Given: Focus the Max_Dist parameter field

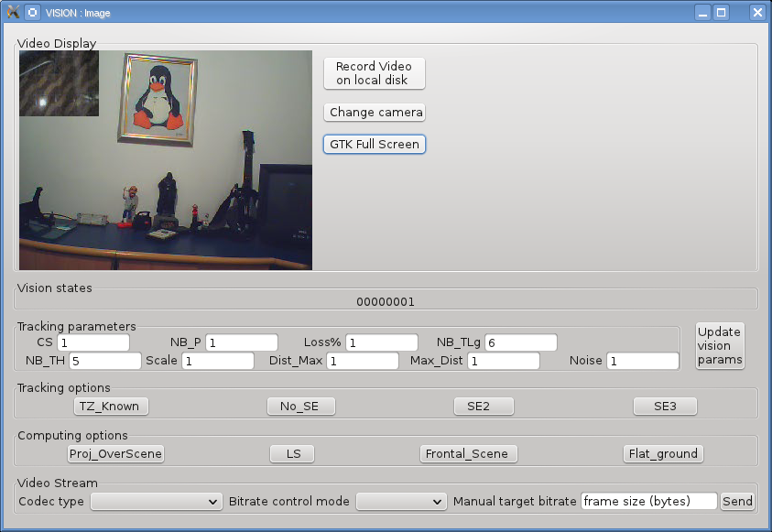Looking at the screenshot, I should click(503, 361).
